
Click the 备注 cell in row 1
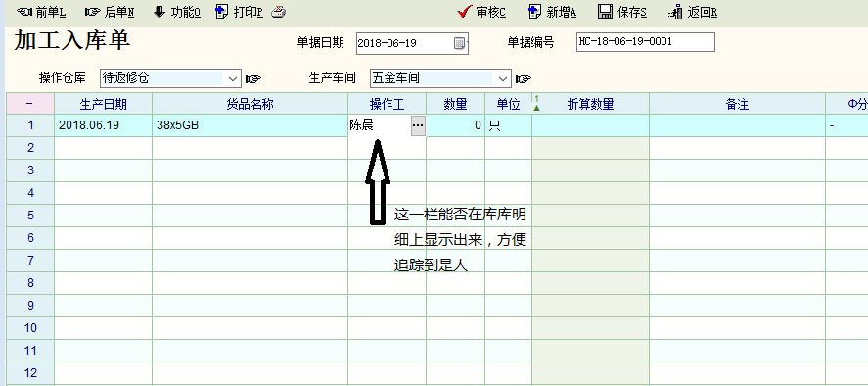(x=737, y=126)
